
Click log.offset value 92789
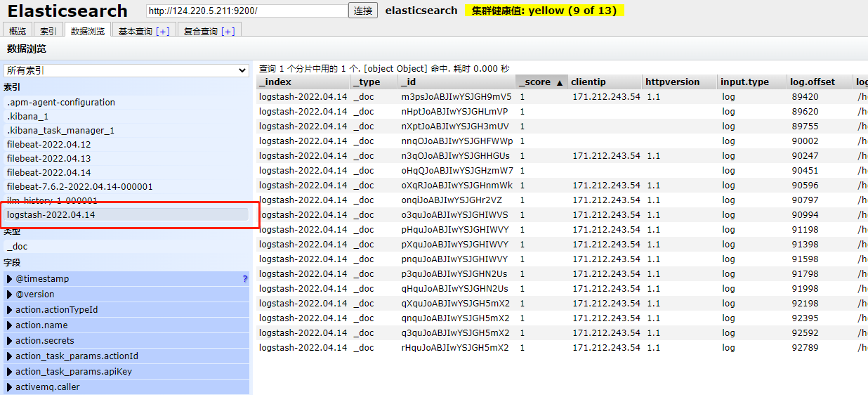[x=805, y=348]
